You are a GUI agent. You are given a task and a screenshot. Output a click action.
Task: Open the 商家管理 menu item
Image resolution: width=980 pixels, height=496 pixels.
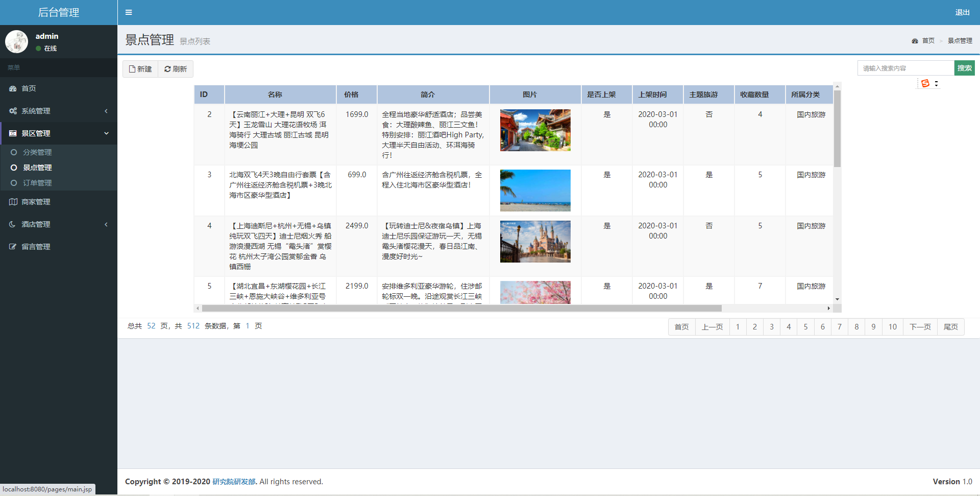59,202
